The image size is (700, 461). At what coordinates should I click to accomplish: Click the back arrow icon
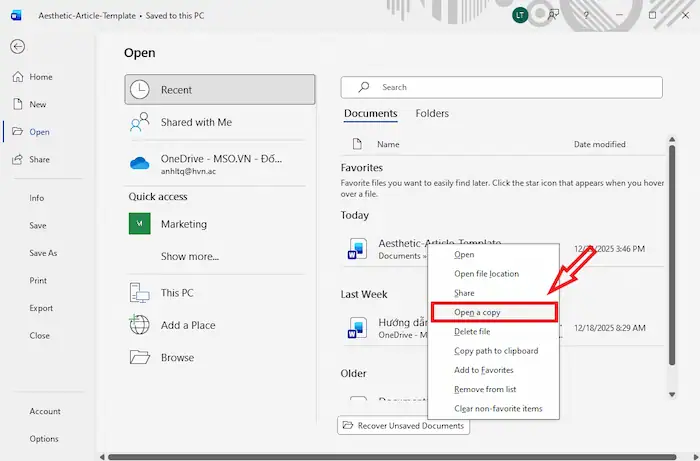17,47
